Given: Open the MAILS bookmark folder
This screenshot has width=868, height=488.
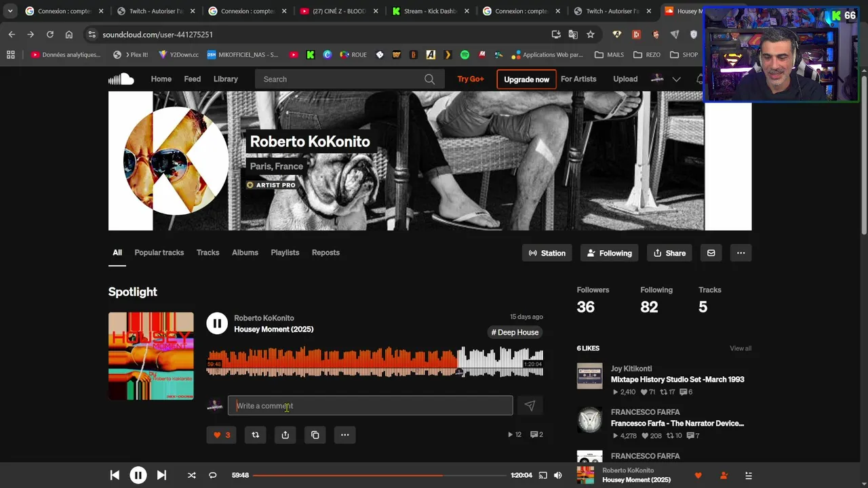Looking at the screenshot, I should pyautogui.click(x=609, y=55).
